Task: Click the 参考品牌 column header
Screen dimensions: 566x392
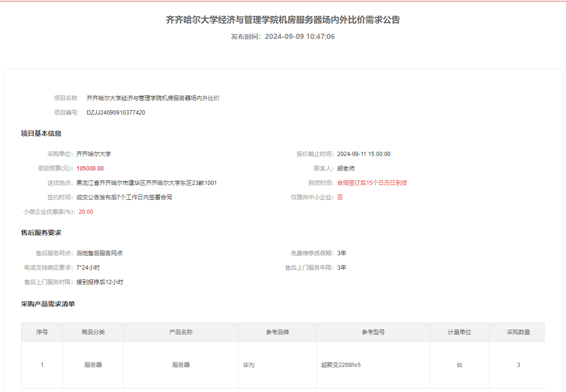Action: 277,332
